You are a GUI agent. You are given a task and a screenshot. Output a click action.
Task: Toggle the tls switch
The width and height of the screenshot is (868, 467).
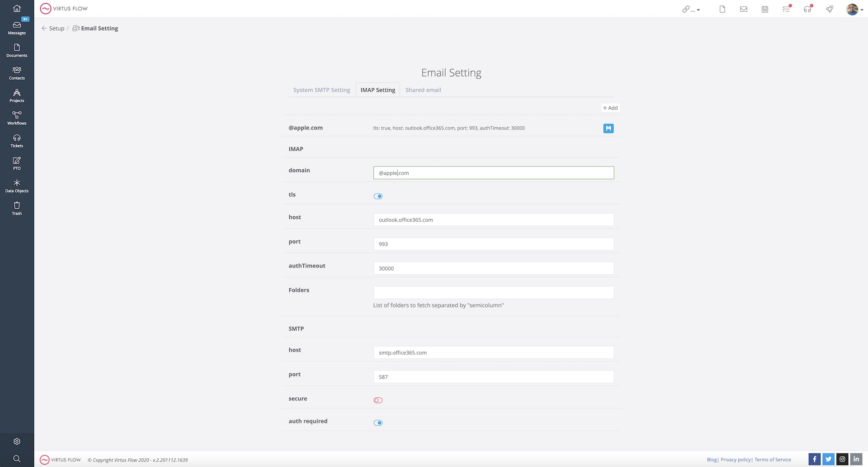click(x=378, y=196)
